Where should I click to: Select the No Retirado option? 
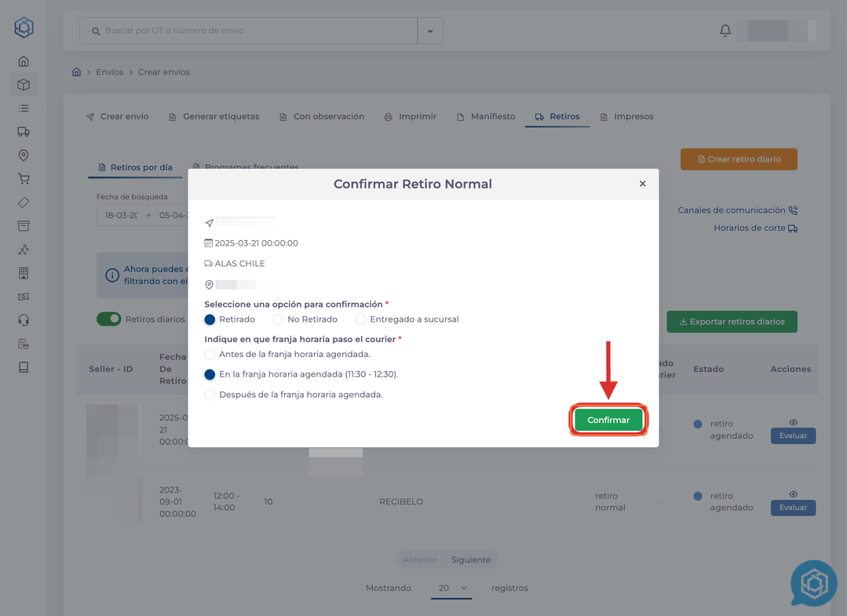[278, 319]
